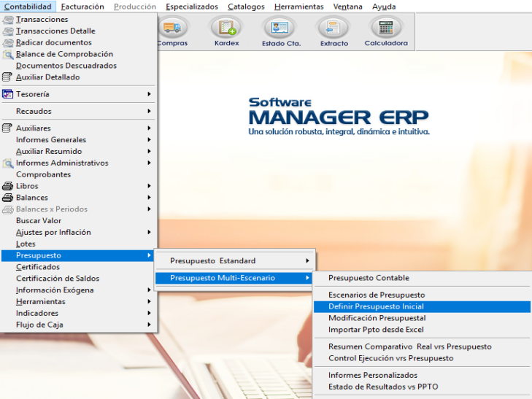Choose Comprobantes menu entry
This screenshot has width=532, height=399.
[x=78, y=174]
